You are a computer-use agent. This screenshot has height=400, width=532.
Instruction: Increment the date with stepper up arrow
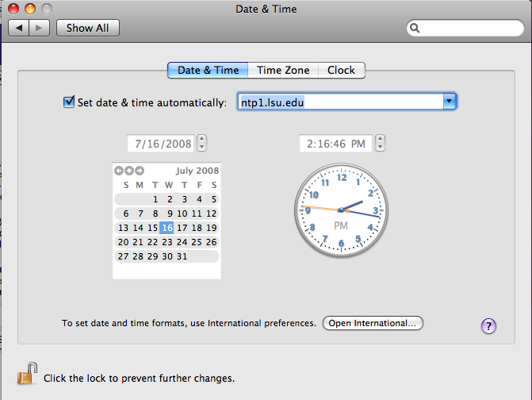click(202, 139)
